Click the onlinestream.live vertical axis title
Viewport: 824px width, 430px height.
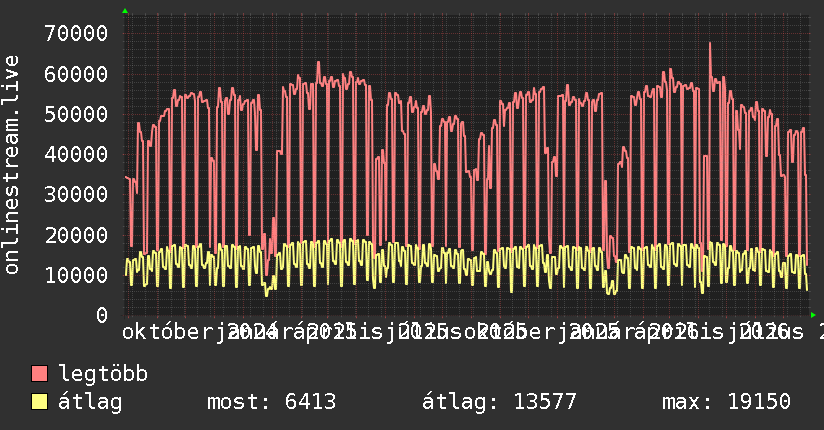point(11,165)
